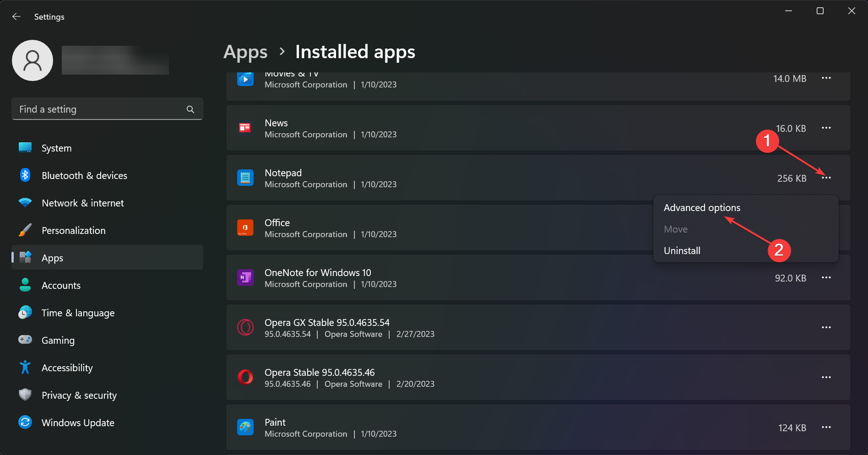Click the Windows Update sync icon
This screenshot has height=455, width=868.
tap(25, 422)
